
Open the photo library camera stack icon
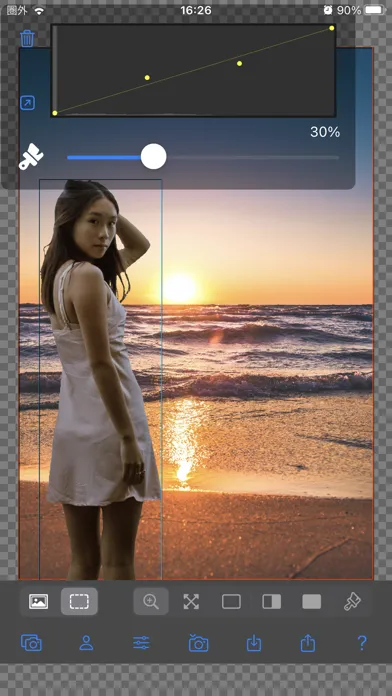(x=32, y=643)
